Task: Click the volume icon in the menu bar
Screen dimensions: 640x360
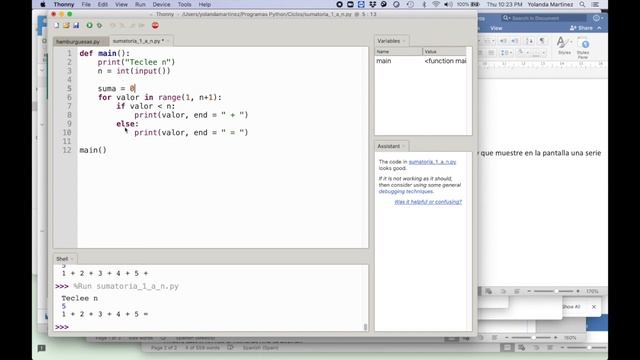Action: point(448,4)
